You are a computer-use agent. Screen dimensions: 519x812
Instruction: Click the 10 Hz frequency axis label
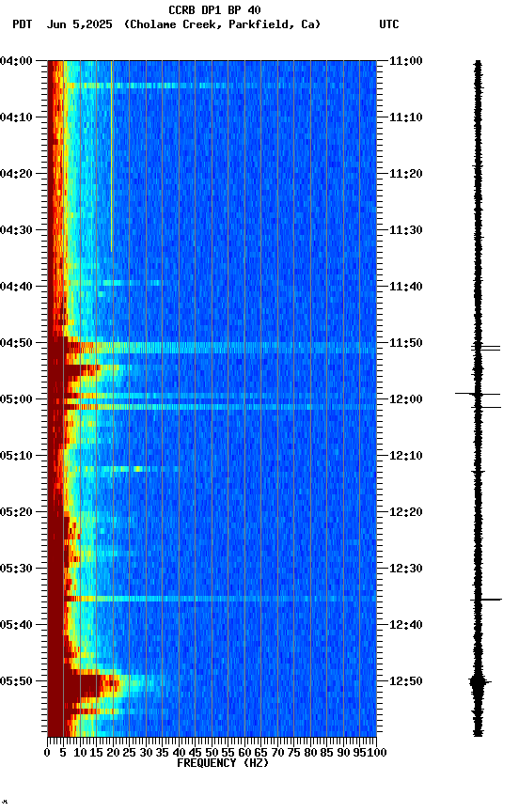click(x=80, y=753)
